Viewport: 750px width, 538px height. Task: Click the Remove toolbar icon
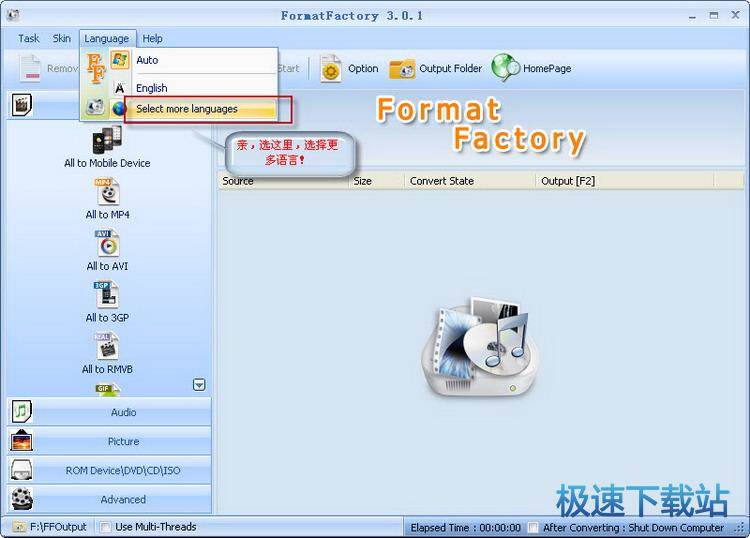[30, 68]
